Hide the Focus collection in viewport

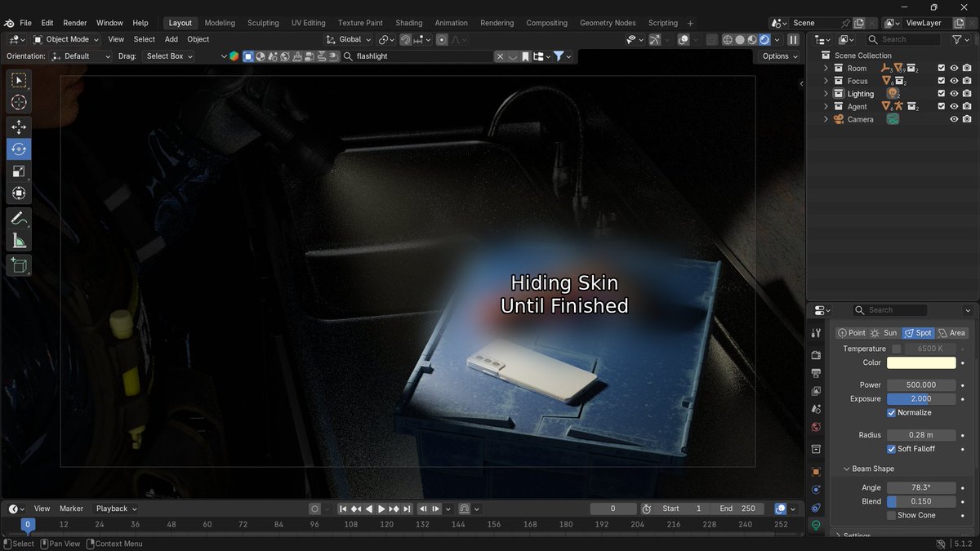pyautogui.click(x=954, y=81)
